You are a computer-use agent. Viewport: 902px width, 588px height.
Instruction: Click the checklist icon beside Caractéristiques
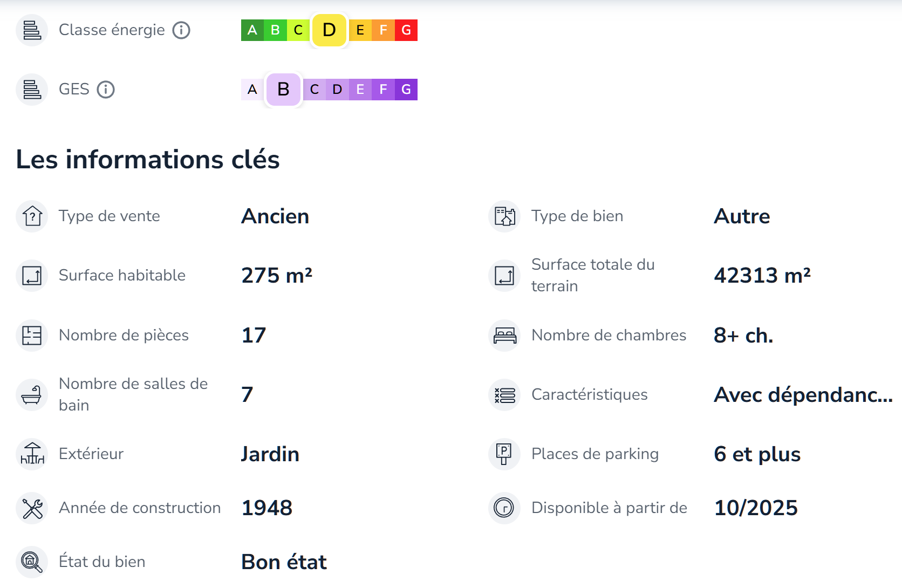(x=504, y=395)
